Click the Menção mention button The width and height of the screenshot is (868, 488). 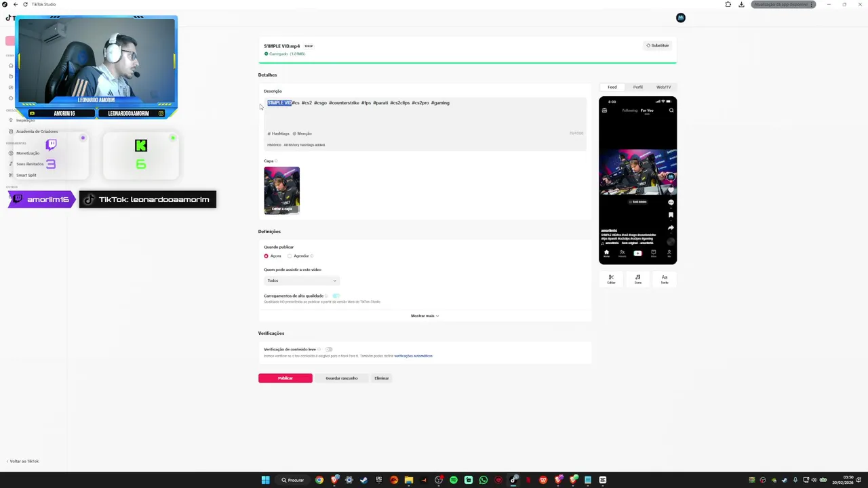302,134
